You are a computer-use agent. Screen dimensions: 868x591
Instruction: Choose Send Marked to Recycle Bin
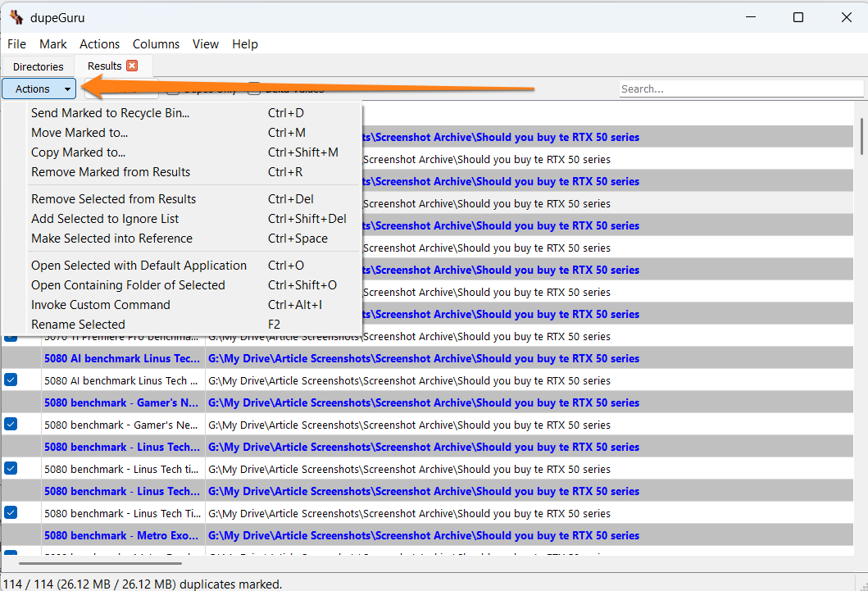[x=110, y=113]
